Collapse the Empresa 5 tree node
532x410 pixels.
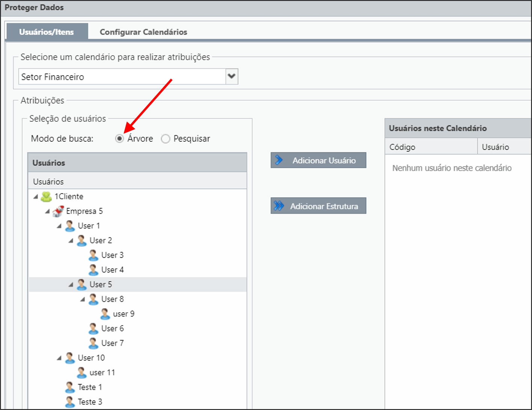[47, 212]
